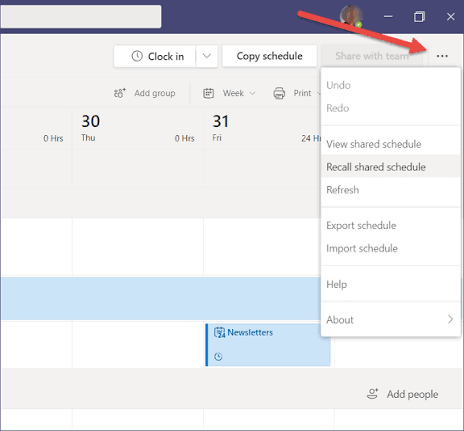Restore down the Teams window
Viewport: 464px width, 431px height.
(419, 16)
